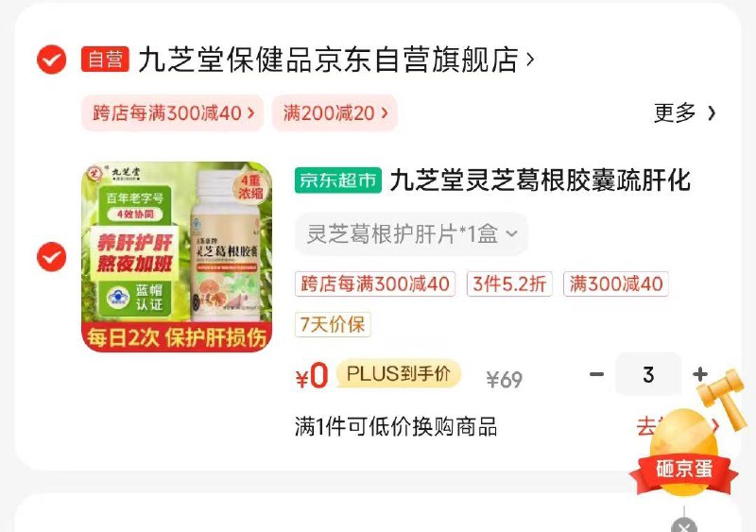Click the arrow after the store name
The height and width of the screenshot is (532, 756).
(x=530, y=60)
